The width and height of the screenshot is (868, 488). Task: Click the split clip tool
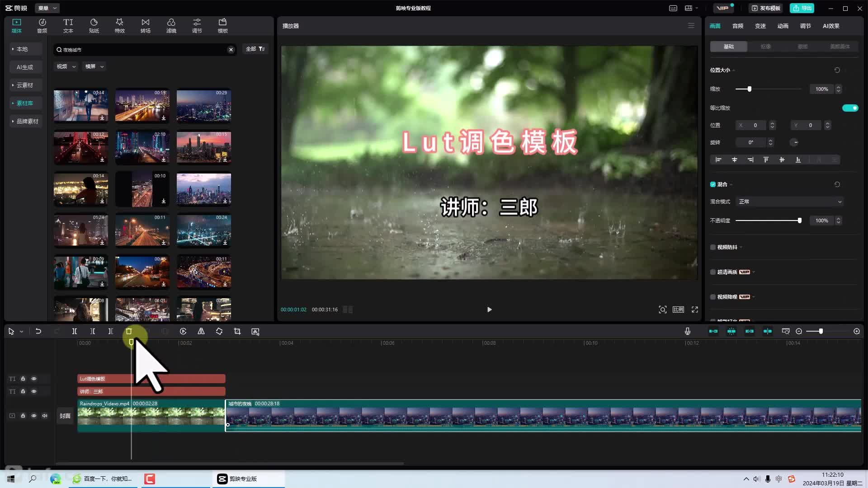click(75, 331)
